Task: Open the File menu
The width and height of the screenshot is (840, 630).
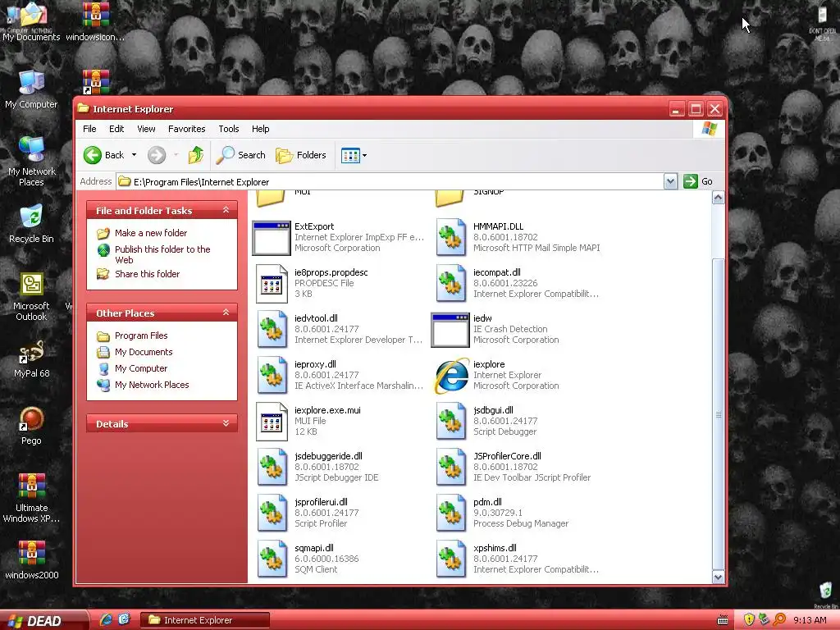Action: pos(89,129)
